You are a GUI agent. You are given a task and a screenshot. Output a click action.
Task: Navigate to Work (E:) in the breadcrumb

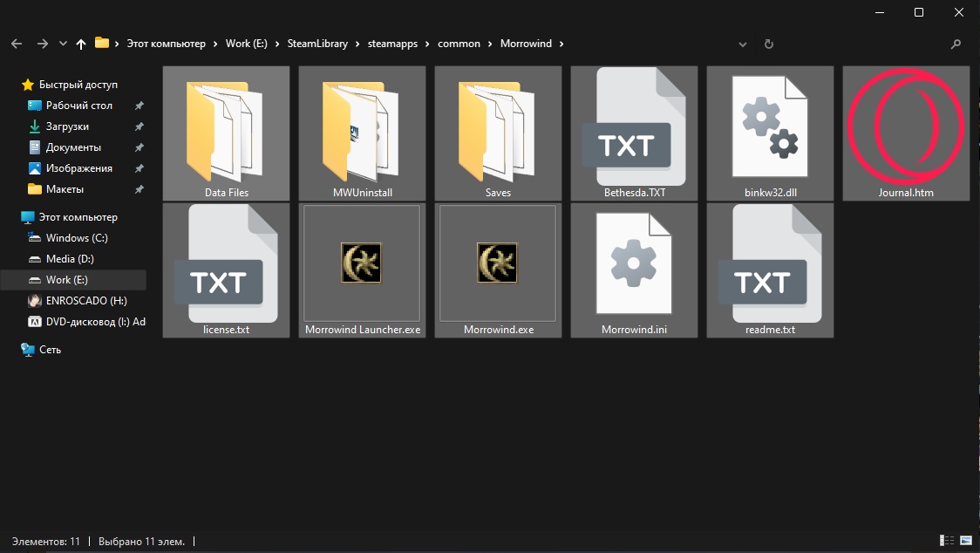tap(246, 44)
